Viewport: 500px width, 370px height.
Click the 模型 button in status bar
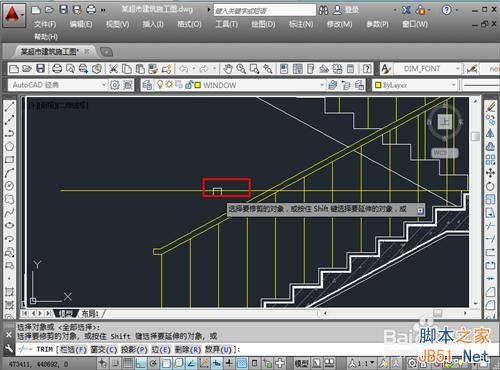[302, 363]
